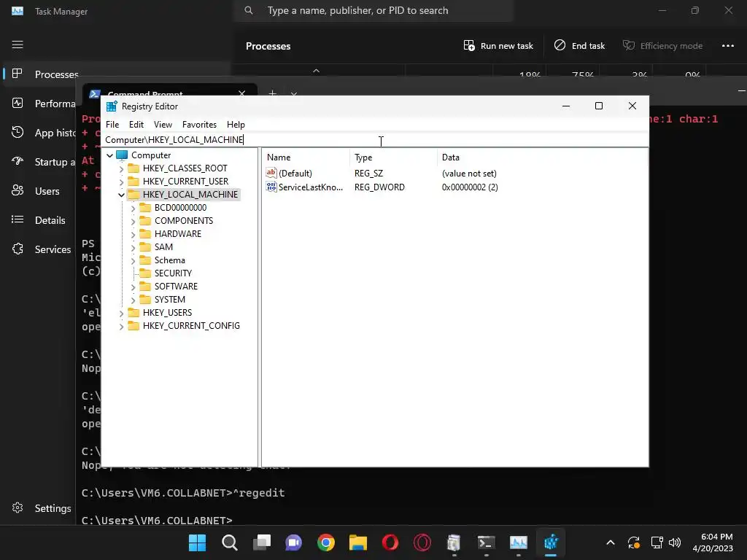Click the HKEY_CURRENT_USER folder icon
The width and height of the screenshot is (747, 560).
[x=133, y=182]
